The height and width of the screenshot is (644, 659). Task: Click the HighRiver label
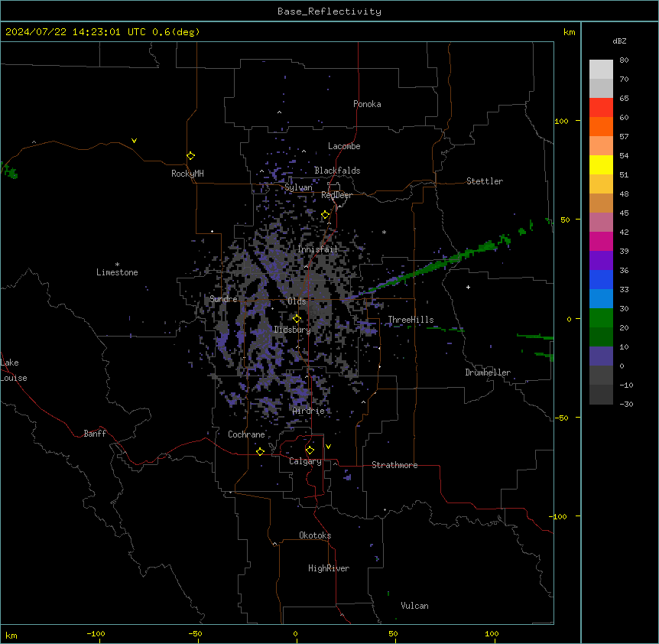point(329,568)
